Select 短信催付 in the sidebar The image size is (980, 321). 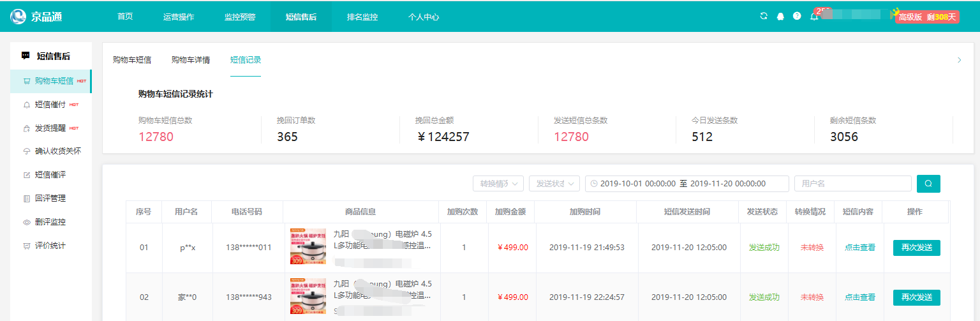(x=50, y=105)
